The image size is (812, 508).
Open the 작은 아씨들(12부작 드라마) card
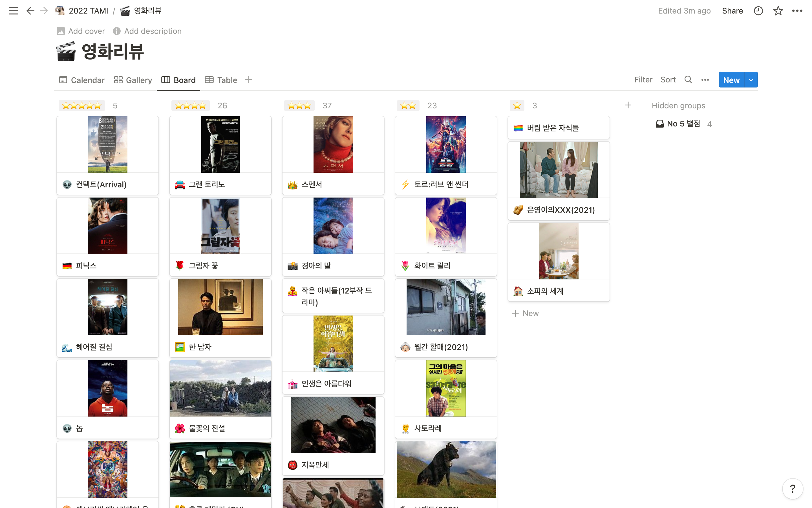(x=333, y=296)
